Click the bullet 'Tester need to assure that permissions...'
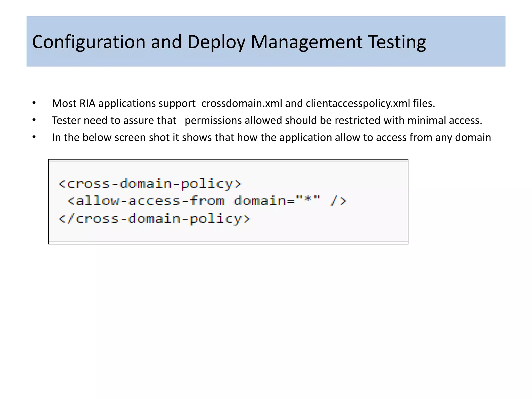This screenshot has height=399, width=532. [267, 121]
